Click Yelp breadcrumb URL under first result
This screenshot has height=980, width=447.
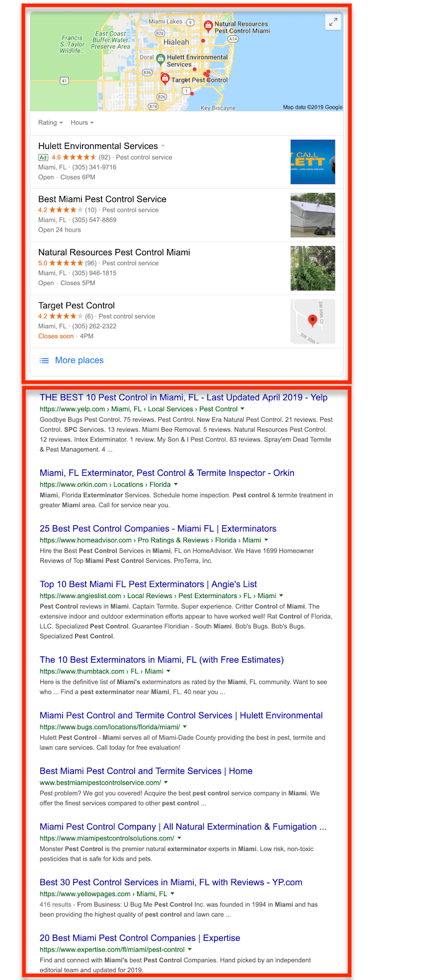point(138,409)
